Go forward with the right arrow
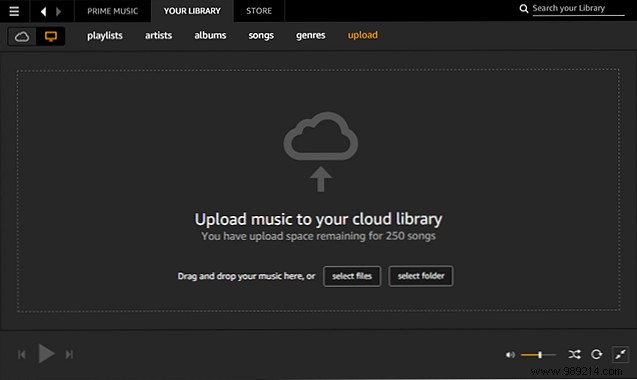637x380 pixels. pos(58,11)
